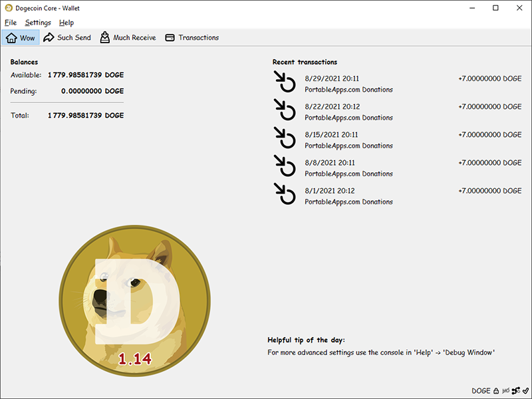
Task: Open the Settings menu
Action: coord(38,23)
